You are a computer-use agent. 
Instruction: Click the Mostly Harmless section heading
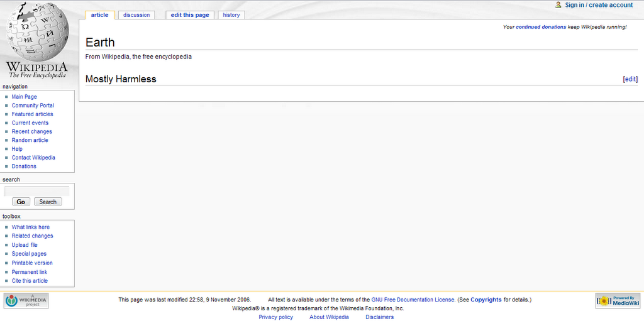121,79
